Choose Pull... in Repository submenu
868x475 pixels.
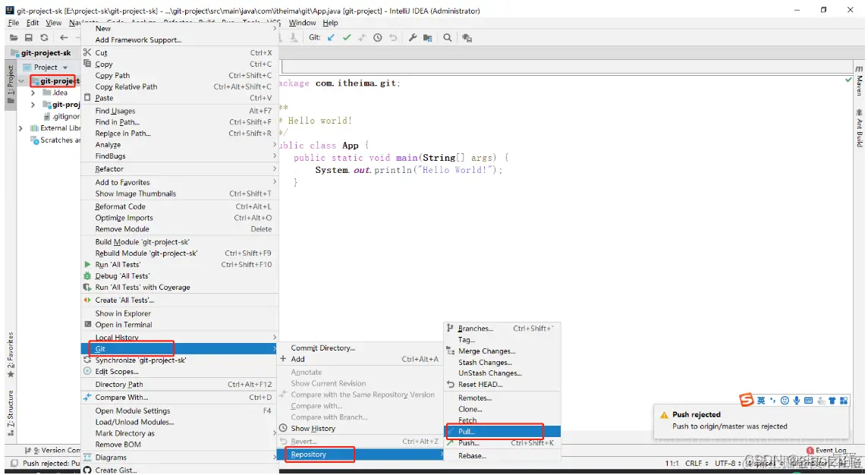point(502,431)
